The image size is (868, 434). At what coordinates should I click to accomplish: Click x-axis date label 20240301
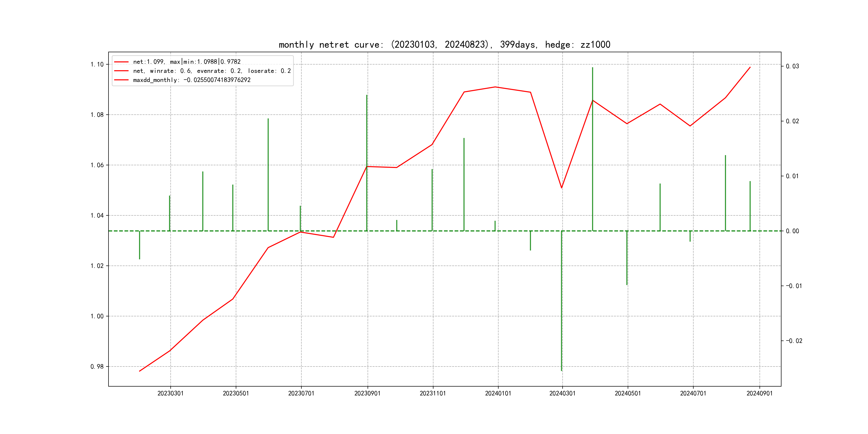pos(562,393)
